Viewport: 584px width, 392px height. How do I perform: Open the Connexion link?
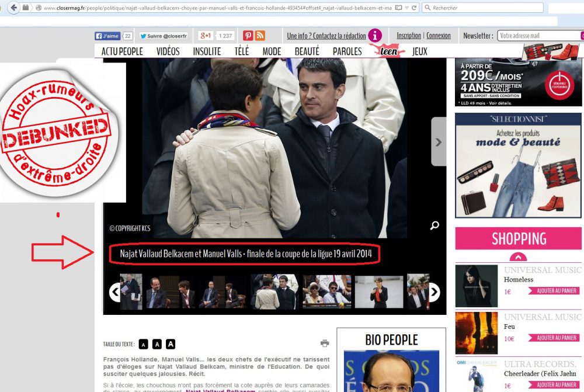pos(439,36)
